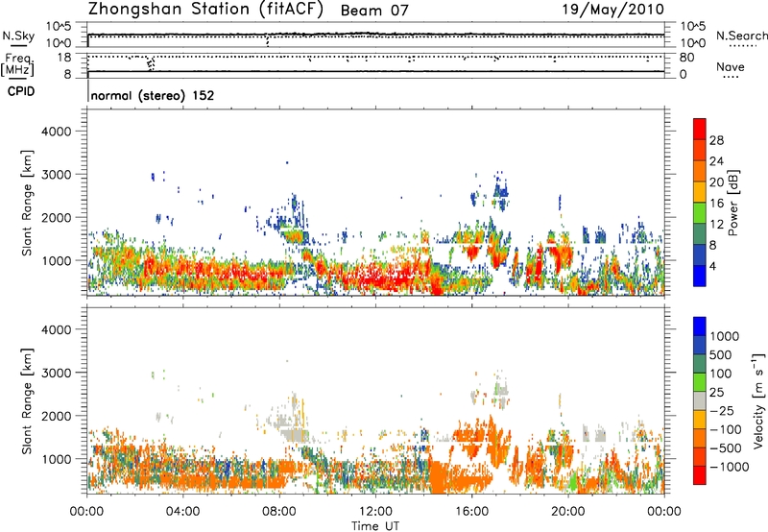The height and width of the screenshot is (532, 768).
Task: Click the '04:00' time axis label
Action: pos(183,512)
